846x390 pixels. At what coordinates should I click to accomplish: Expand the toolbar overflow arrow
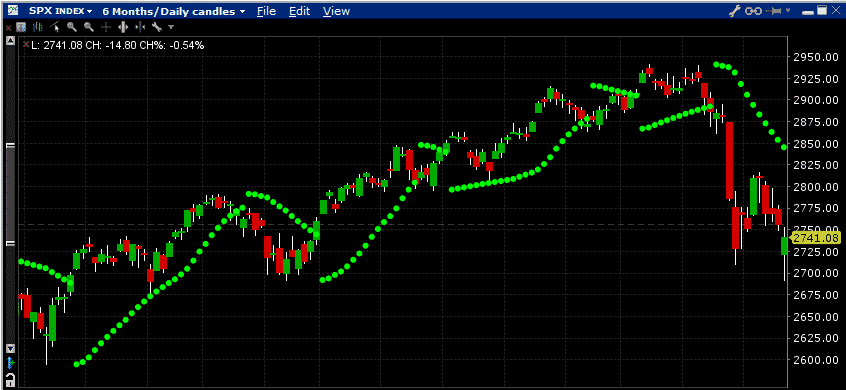[x=171, y=26]
